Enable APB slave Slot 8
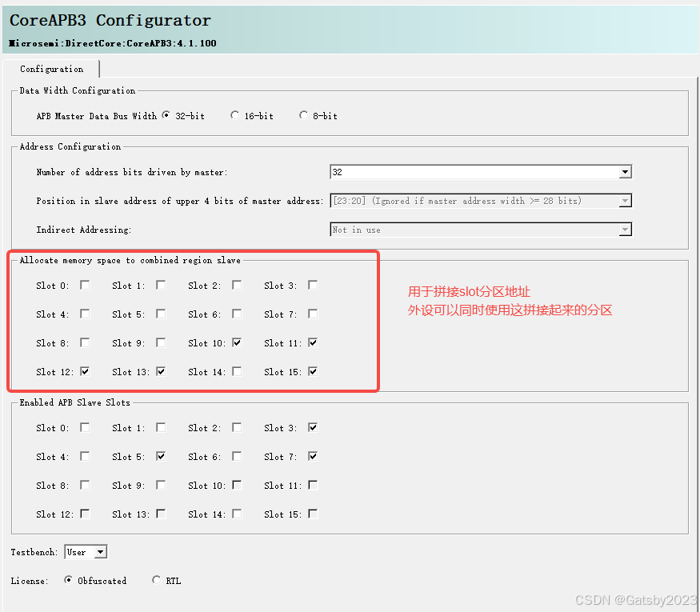The image size is (700, 612). click(85, 485)
